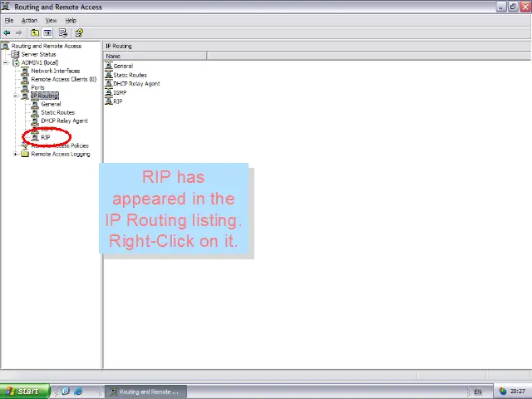This screenshot has width=532, height=399.
Task: Click the Export List toolbar icon
Action: click(63, 33)
